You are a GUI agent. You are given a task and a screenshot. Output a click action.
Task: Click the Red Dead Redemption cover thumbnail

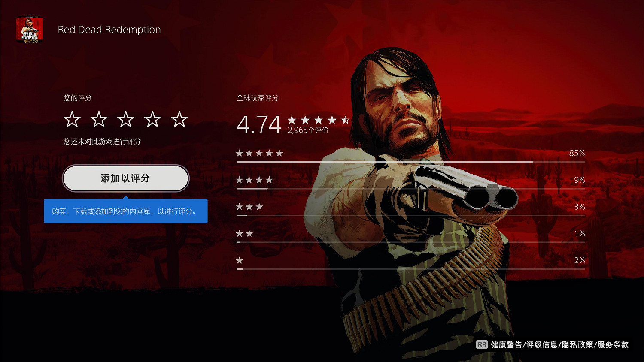click(29, 30)
